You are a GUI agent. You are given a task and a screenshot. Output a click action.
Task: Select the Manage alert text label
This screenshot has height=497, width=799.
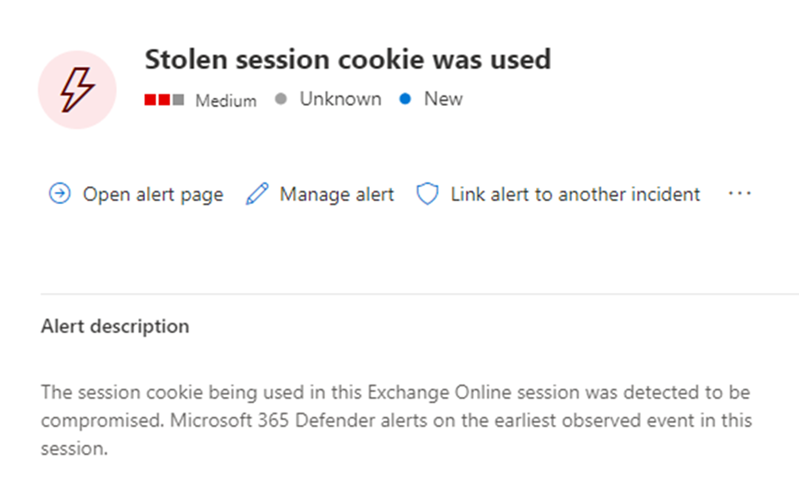click(337, 194)
